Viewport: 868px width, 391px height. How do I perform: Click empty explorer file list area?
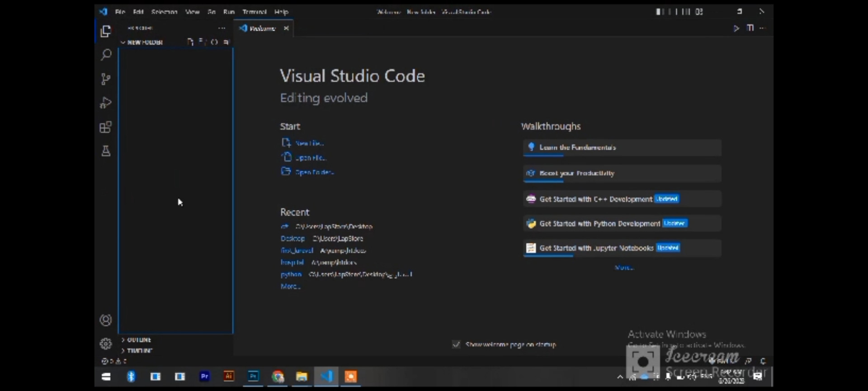(x=175, y=190)
